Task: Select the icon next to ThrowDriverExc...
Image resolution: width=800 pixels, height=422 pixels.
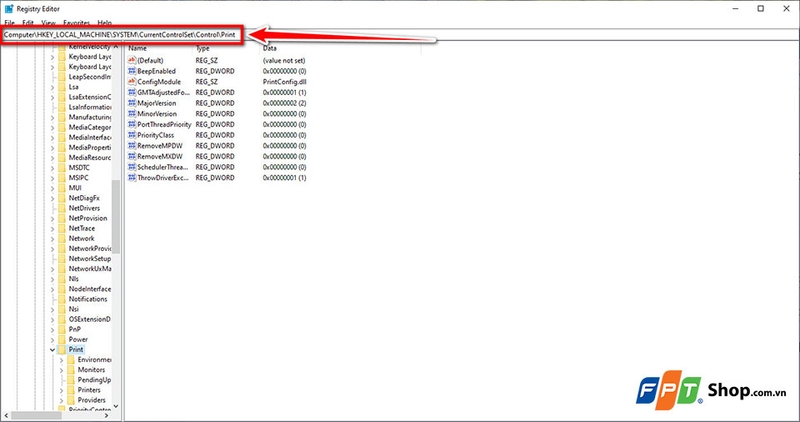Action: [132, 178]
